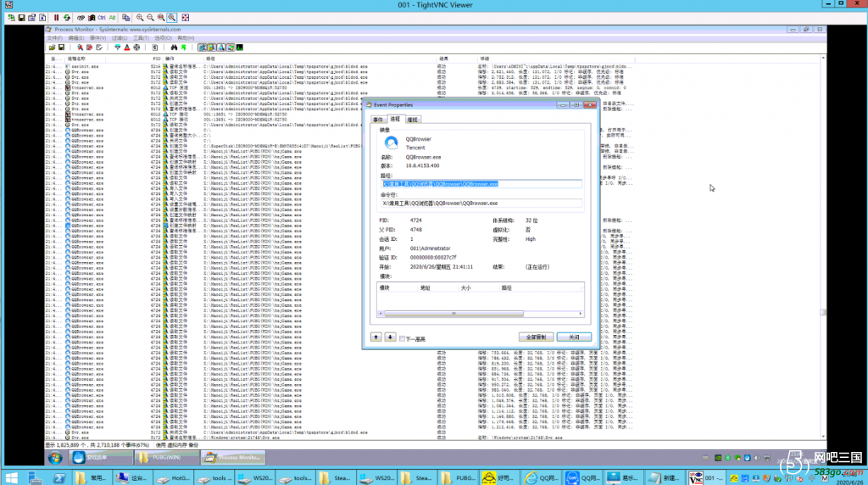The width and height of the screenshot is (868, 485).
Task: Open HotG... drive item on host taskbar
Action: [174, 477]
